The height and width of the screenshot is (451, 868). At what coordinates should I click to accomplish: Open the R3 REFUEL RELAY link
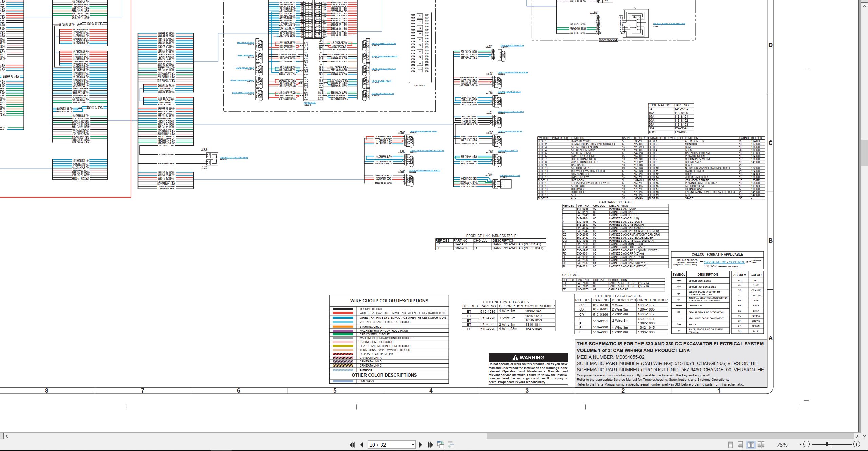245,68
